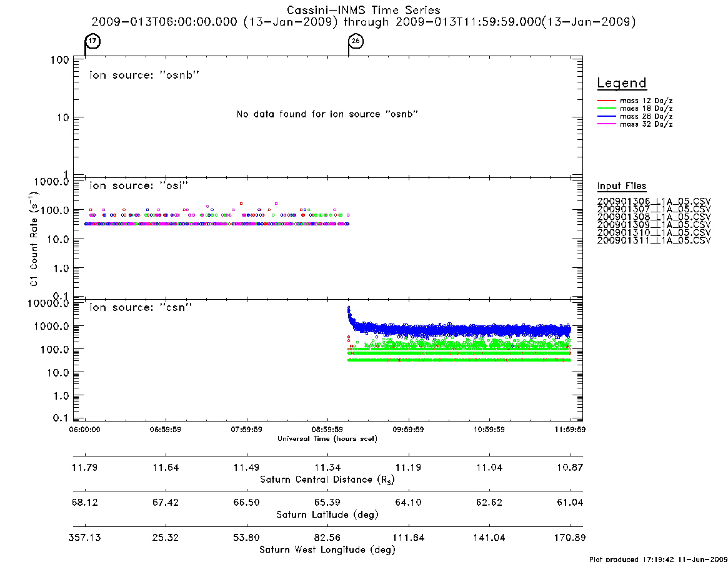This screenshot has width=728, height=562.
Task: Click the date range subtitle line
Action: click(x=364, y=22)
